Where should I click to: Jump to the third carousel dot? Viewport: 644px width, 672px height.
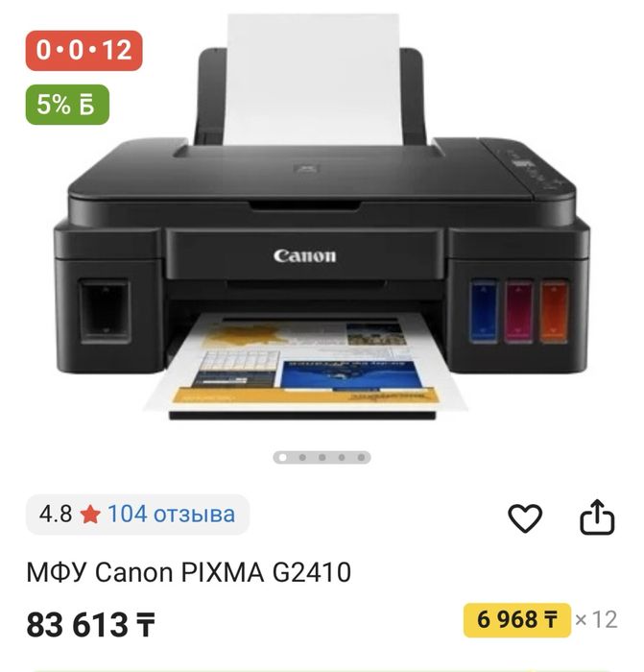tap(322, 458)
